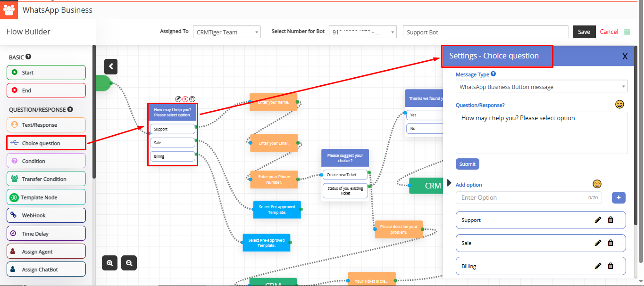
Task: Click the Question/Response text area
Action: point(542,132)
